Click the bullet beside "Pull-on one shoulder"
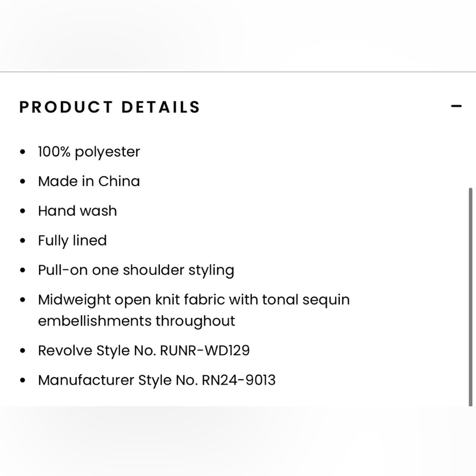Screen dimensions: 476x476 [23, 270]
